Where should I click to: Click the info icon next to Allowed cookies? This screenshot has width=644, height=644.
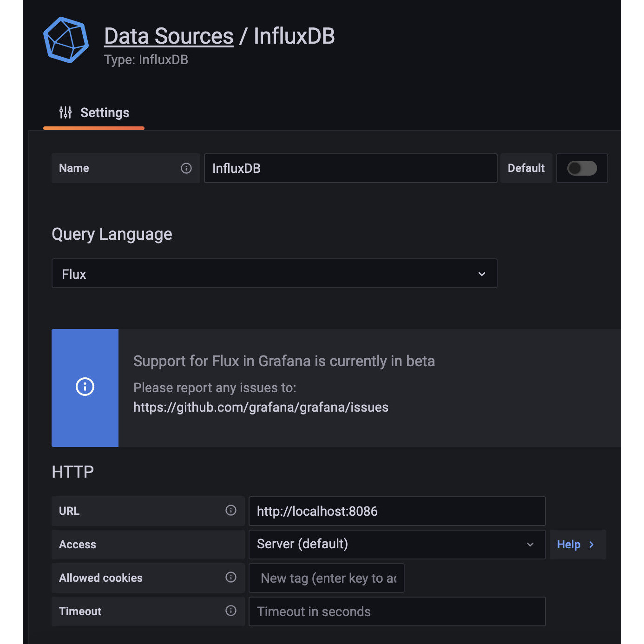(231, 578)
